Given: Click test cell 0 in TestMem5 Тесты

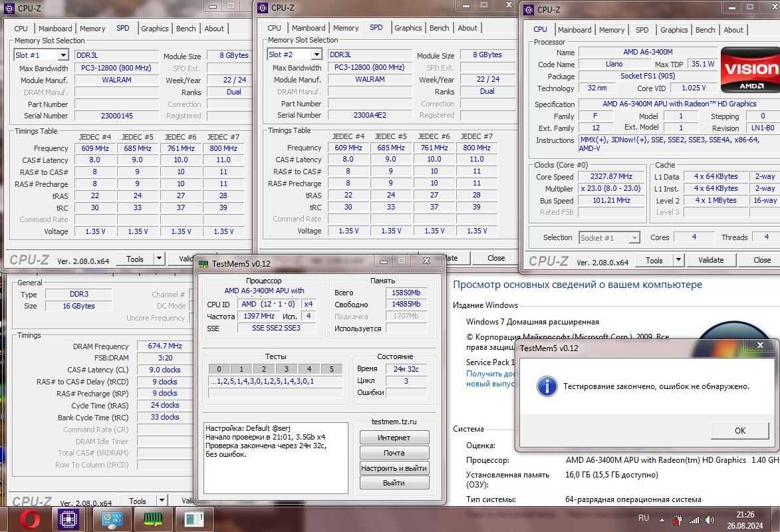Looking at the screenshot, I should click(219, 369).
